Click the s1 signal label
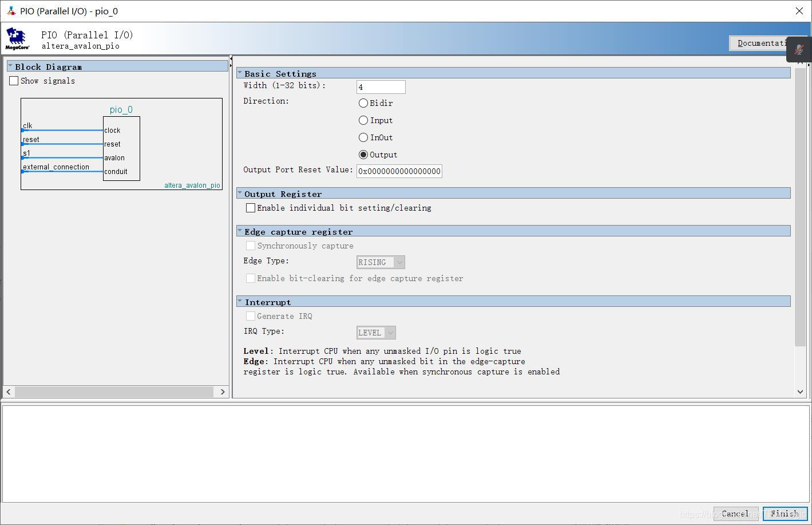 tap(26, 153)
